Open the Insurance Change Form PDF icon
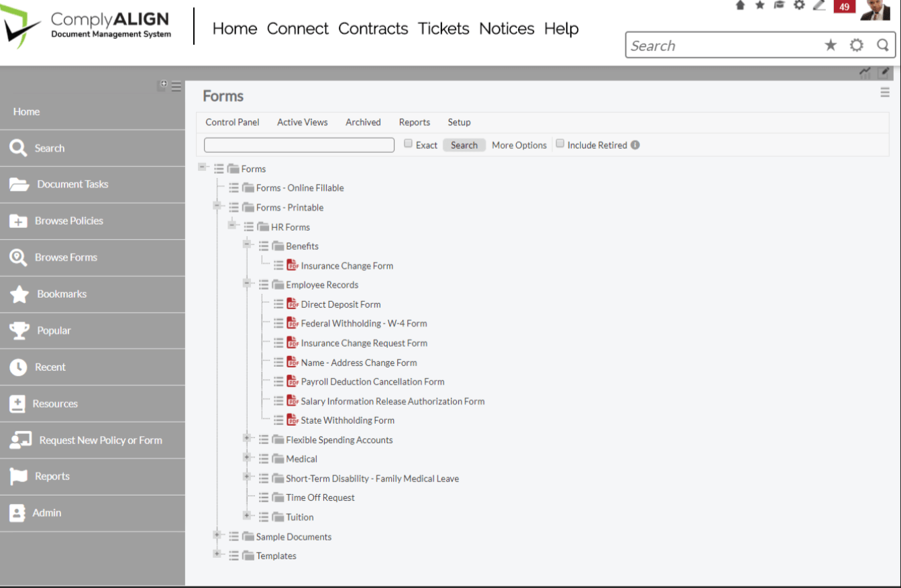901x588 pixels. tap(293, 265)
